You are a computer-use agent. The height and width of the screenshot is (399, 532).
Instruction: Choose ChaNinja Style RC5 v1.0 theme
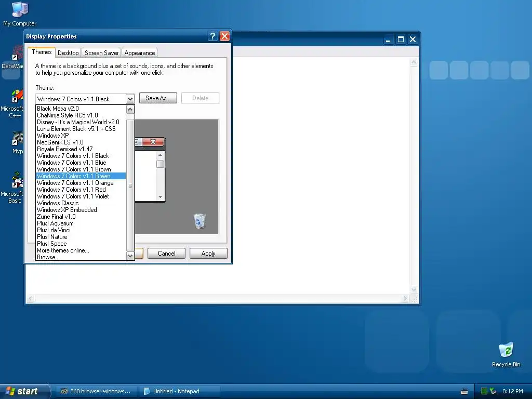81,115
